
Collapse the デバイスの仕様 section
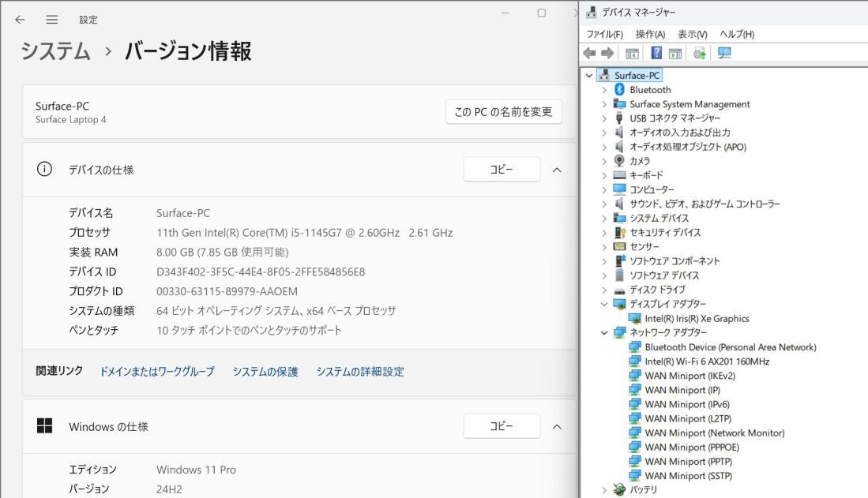pos(557,169)
